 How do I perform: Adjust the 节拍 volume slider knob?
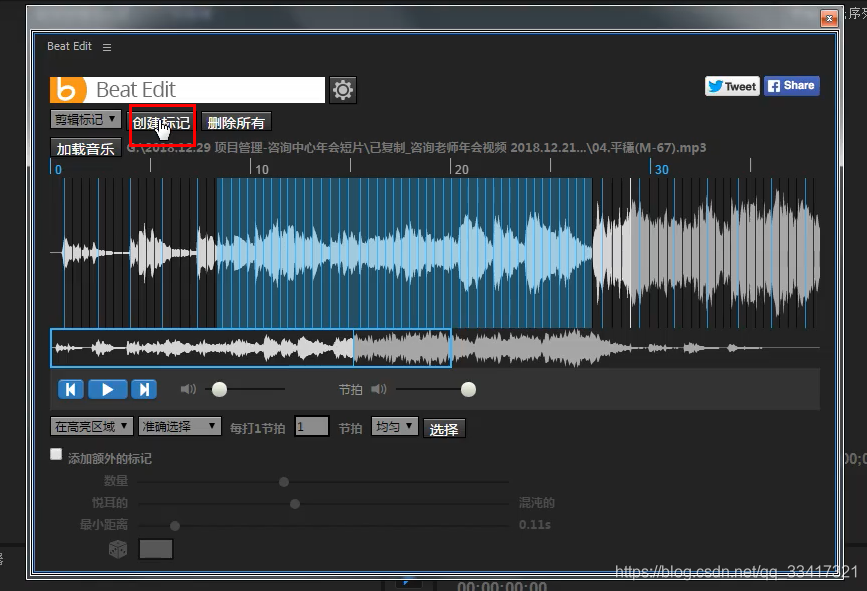click(x=468, y=390)
